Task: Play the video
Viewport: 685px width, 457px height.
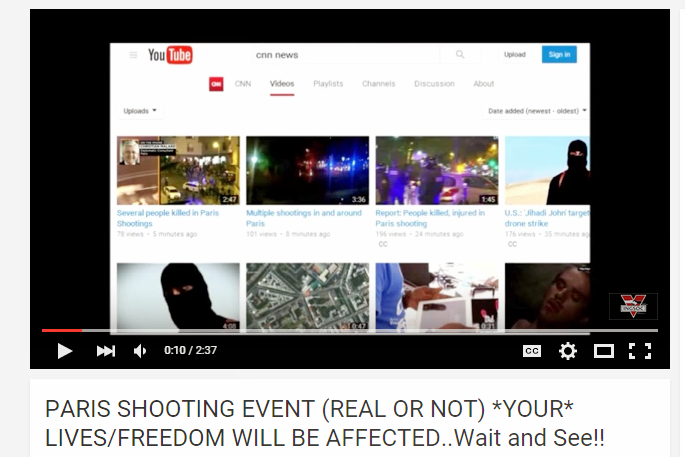Action: (65, 351)
